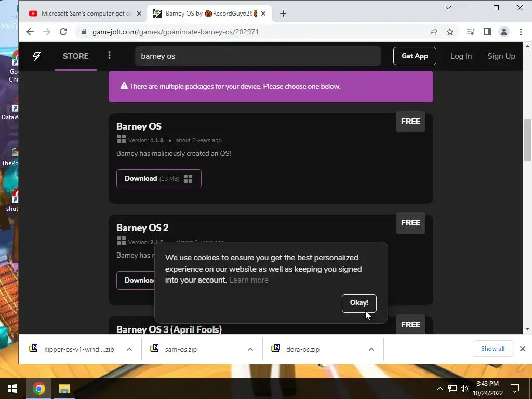This screenshot has height=399, width=532.
Task: Click the volume speaker tray icon
Action: click(464, 389)
